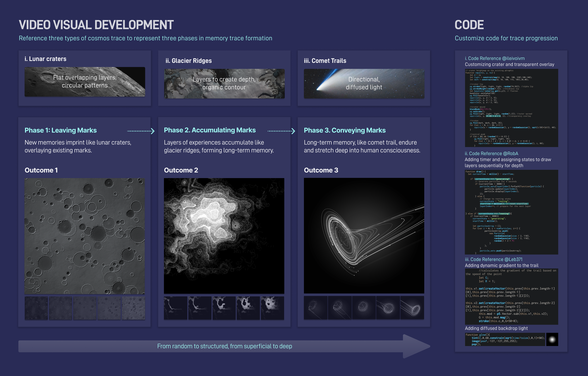Click the 'From random to structured' arrow banner
Image resolution: width=588 pixels, height=376 pixels.
coord(224,346)
